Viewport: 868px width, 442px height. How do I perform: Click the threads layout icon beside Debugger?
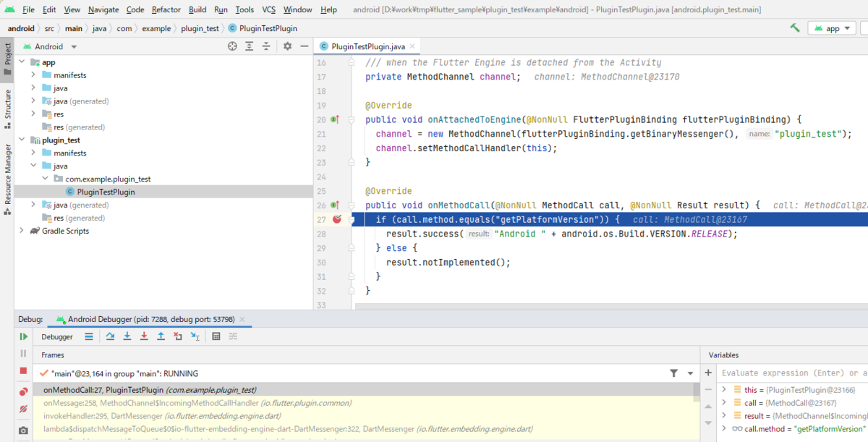[x=89, y=336]
